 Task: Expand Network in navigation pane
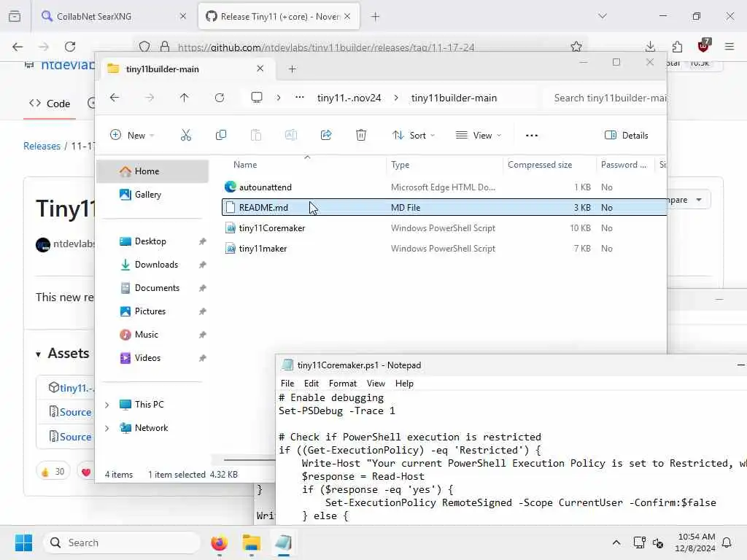point(107,428)
